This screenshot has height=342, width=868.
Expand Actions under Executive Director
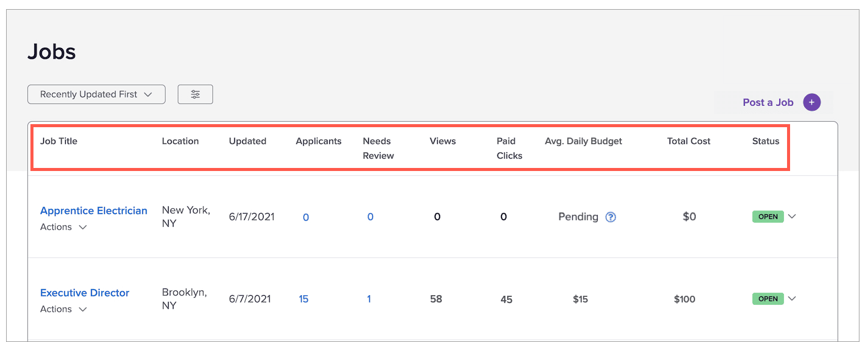pyautogui.click(x=63, y=309)
